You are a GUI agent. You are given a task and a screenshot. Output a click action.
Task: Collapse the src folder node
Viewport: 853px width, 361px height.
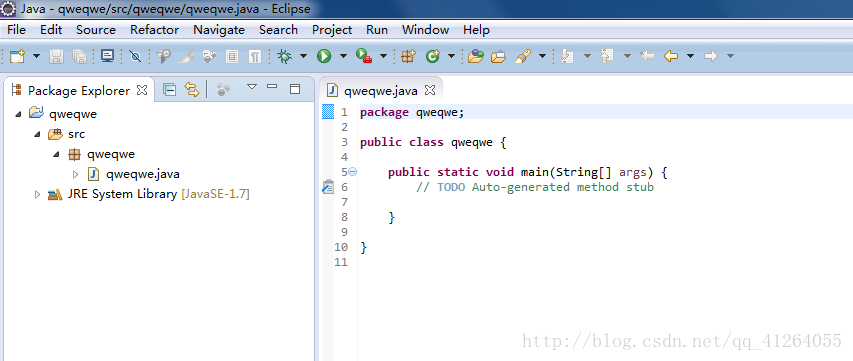pos(37,134)
